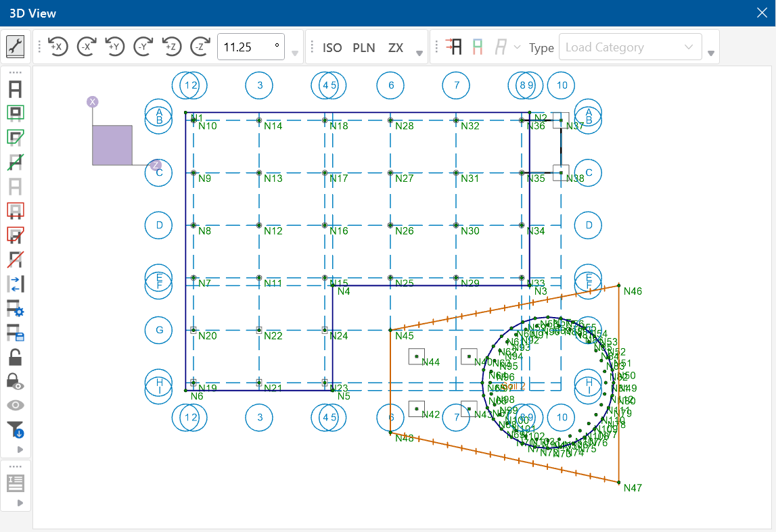
Task: Rotate view about positive X axis
Action: [x=58, y=47]
